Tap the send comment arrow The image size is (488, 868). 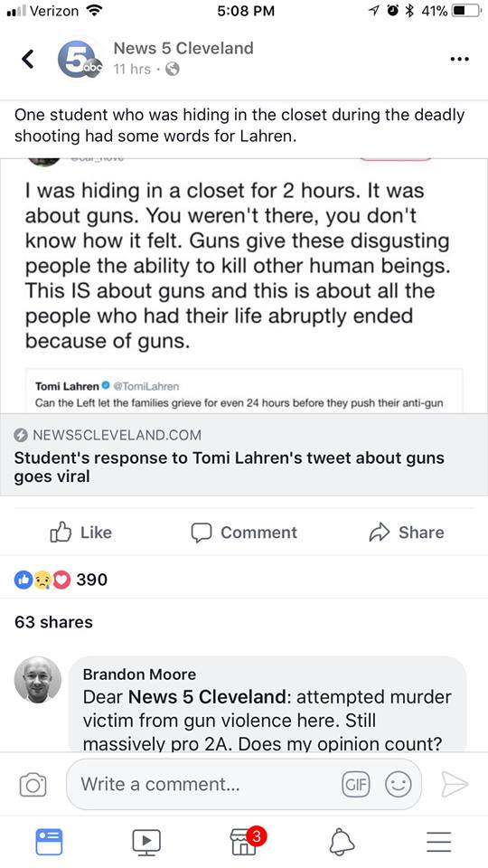coord(455,785)
